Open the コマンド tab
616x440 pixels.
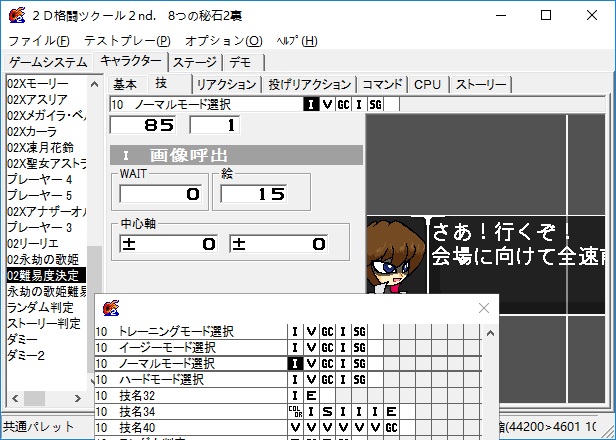(383, 84)
